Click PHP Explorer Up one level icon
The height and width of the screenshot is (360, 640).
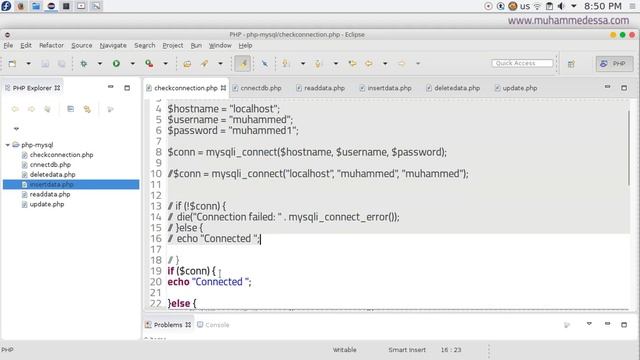[47, 109]
